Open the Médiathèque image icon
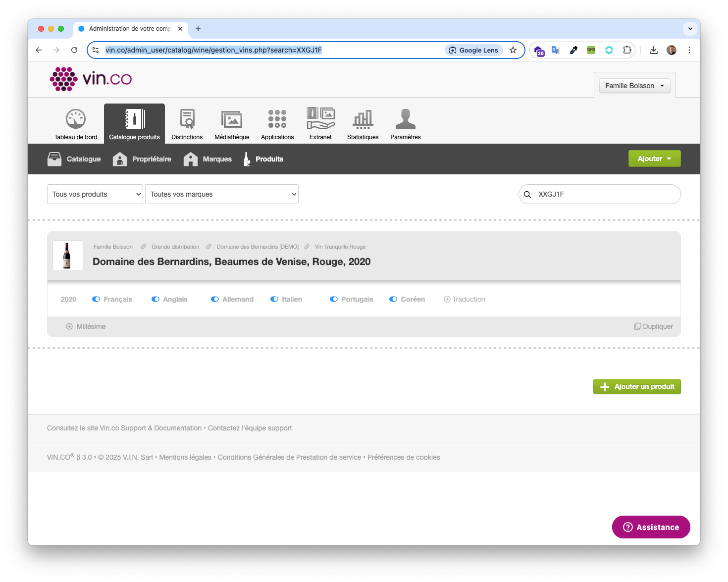 [232, 119]
